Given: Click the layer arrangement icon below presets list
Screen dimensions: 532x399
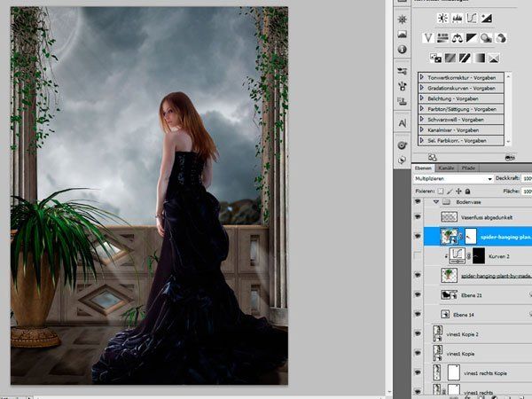Looking at the screenshot, I should tap(433, 158).
